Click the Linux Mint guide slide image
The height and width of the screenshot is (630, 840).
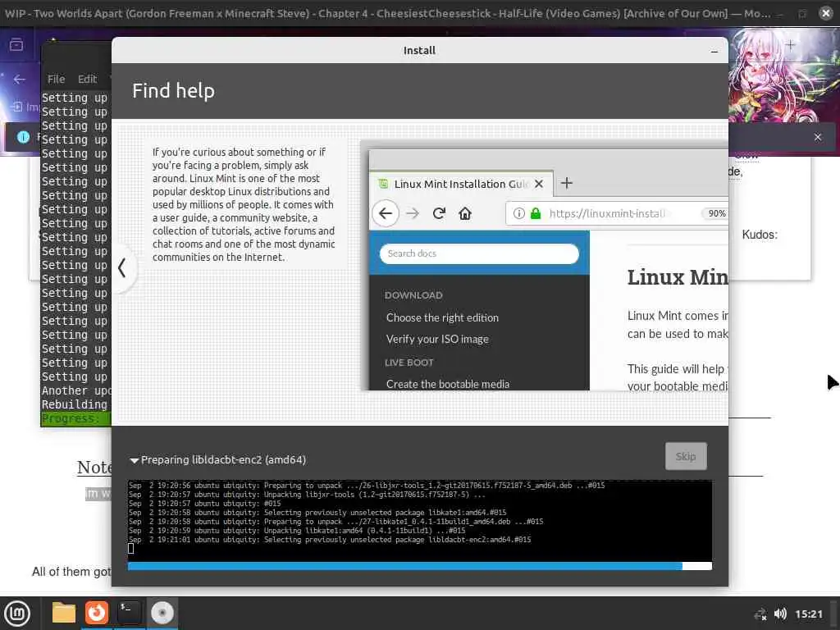point(545,267)
